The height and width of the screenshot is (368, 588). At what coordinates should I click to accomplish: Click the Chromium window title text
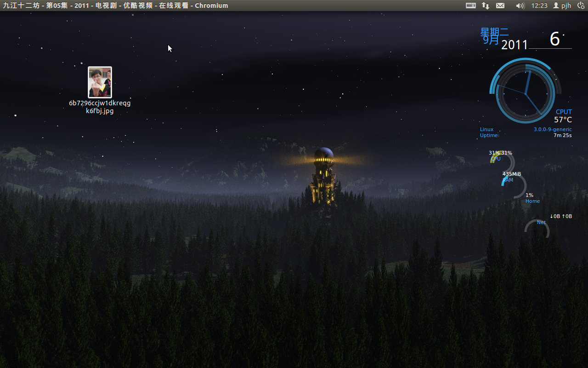point(115,6)
